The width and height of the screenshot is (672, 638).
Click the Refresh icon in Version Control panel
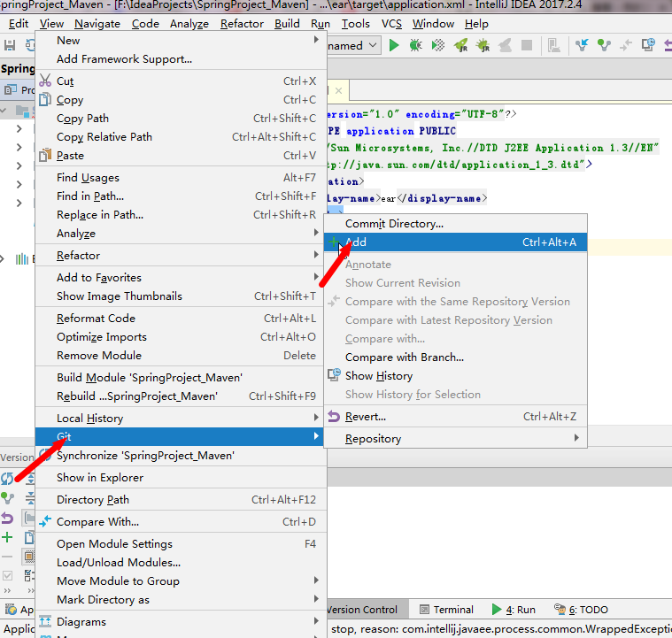click(x=7, y=478)
